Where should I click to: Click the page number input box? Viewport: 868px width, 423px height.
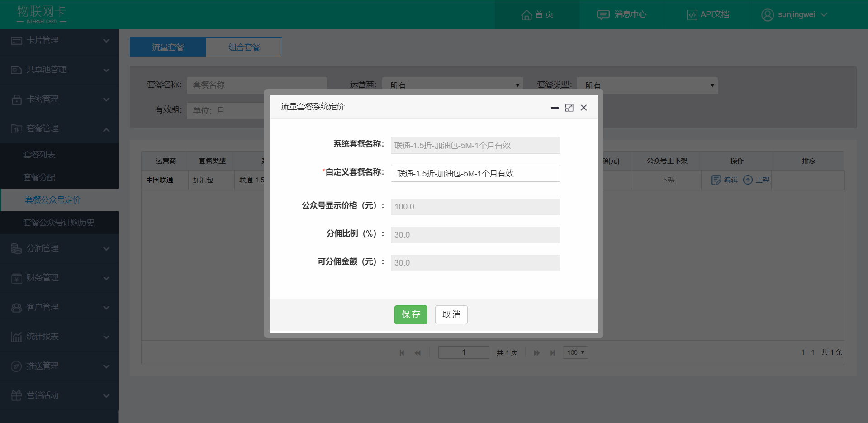464,352
